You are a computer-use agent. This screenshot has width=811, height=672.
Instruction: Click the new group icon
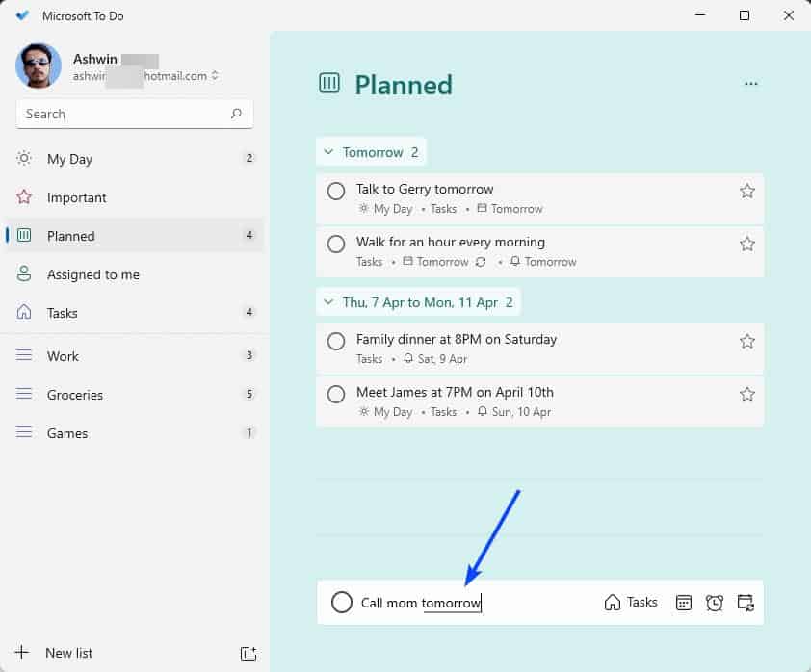click(x=248, y=654)
